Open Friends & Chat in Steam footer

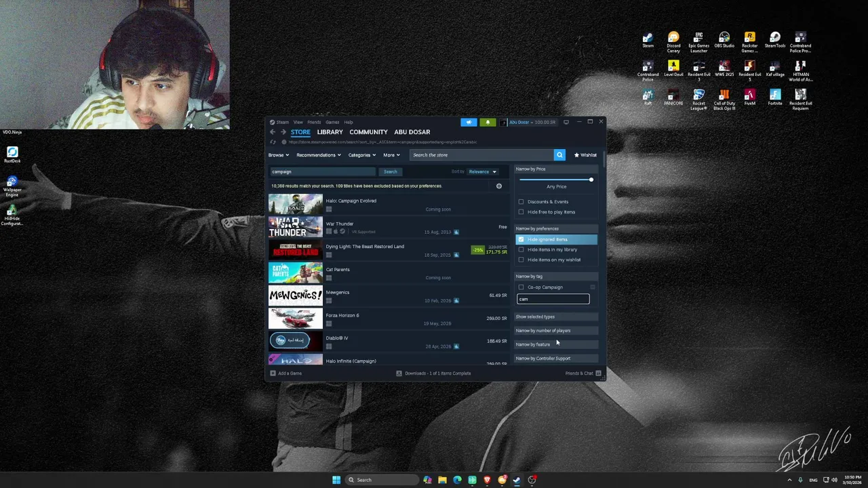583,373
